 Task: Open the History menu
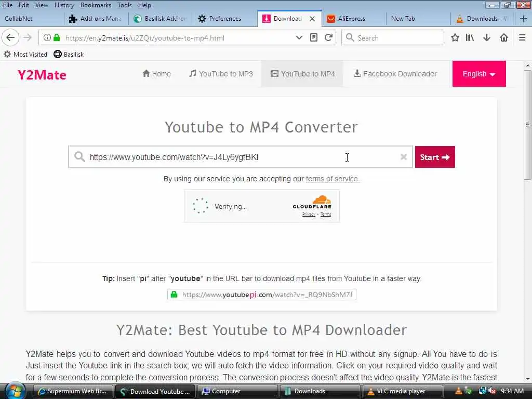pyautogui.click(x=64, y=5)
